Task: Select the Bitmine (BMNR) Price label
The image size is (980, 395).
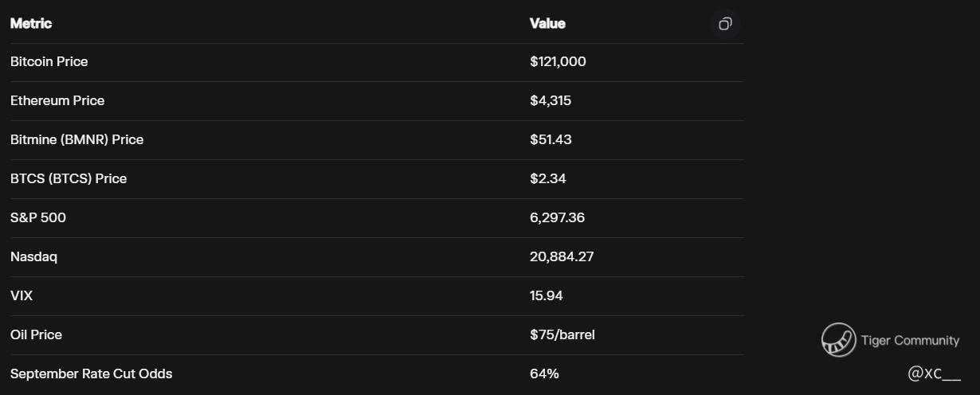Action: coord(77,140)
